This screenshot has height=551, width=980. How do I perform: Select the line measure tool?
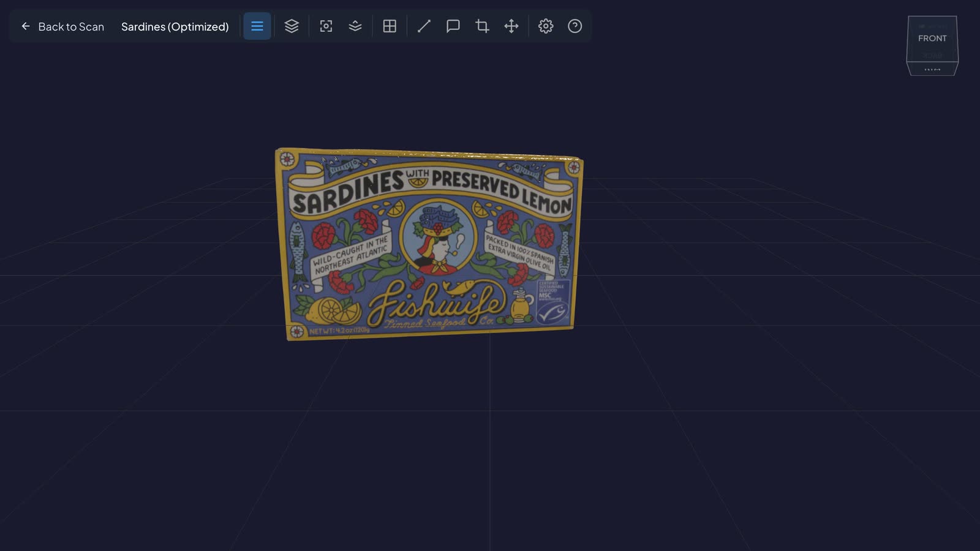[424, 26]
